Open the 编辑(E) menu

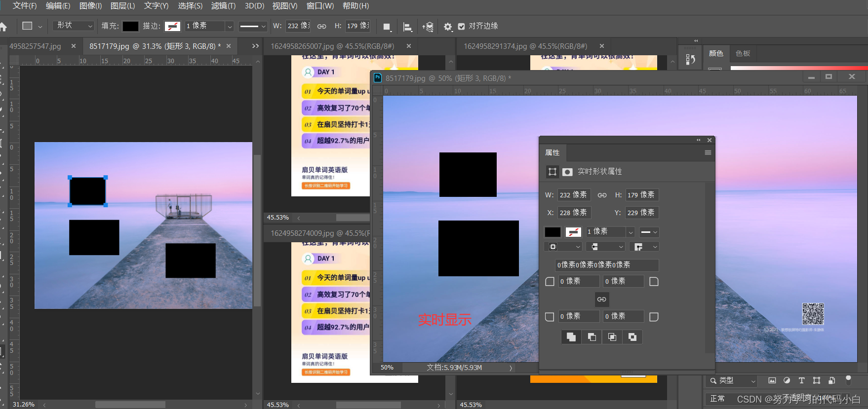(58, 6)
